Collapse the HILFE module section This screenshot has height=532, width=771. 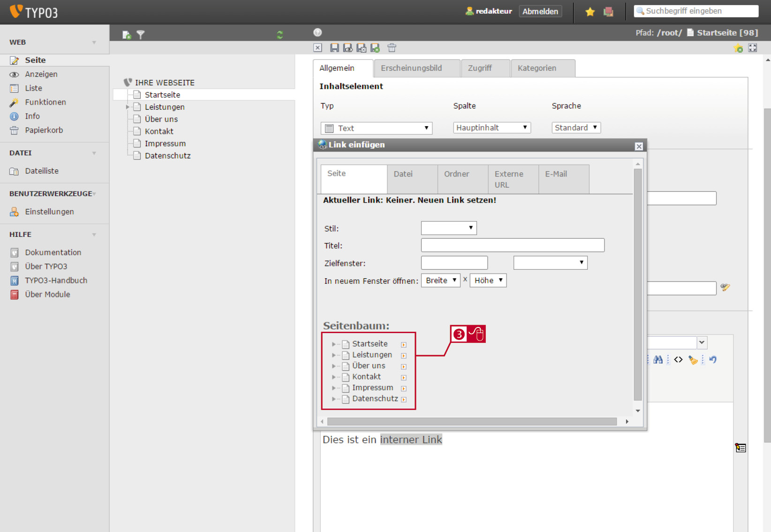click(x=94, y=235)
